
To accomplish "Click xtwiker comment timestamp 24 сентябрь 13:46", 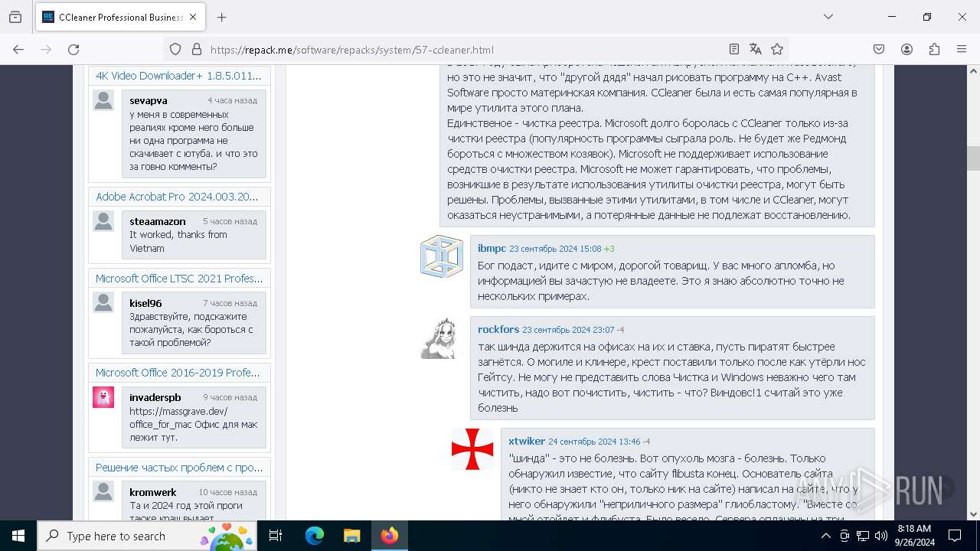I will tap(594, 442).
